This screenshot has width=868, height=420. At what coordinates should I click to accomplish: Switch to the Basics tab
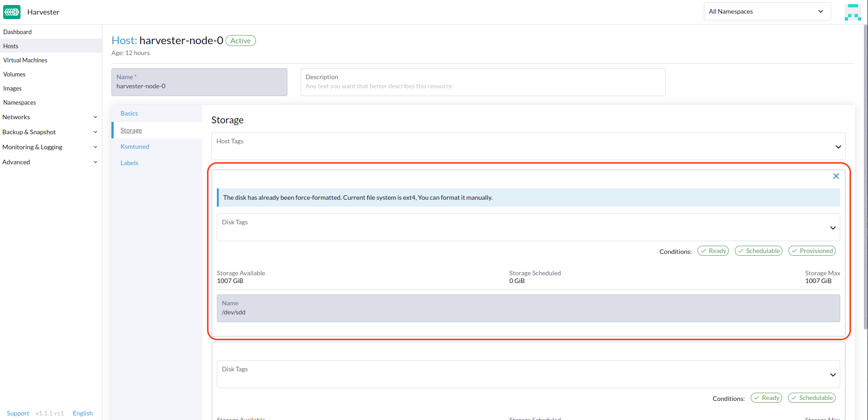click(129, 113)
